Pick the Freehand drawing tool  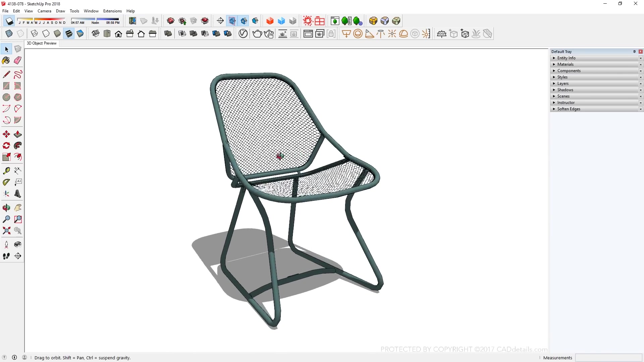pyautogui.click(x=18, y=74)
